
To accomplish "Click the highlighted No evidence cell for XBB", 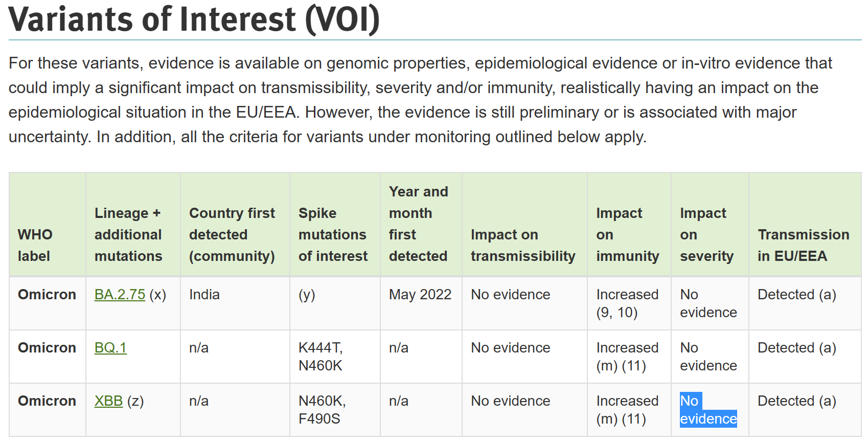I will coord(708,410).
